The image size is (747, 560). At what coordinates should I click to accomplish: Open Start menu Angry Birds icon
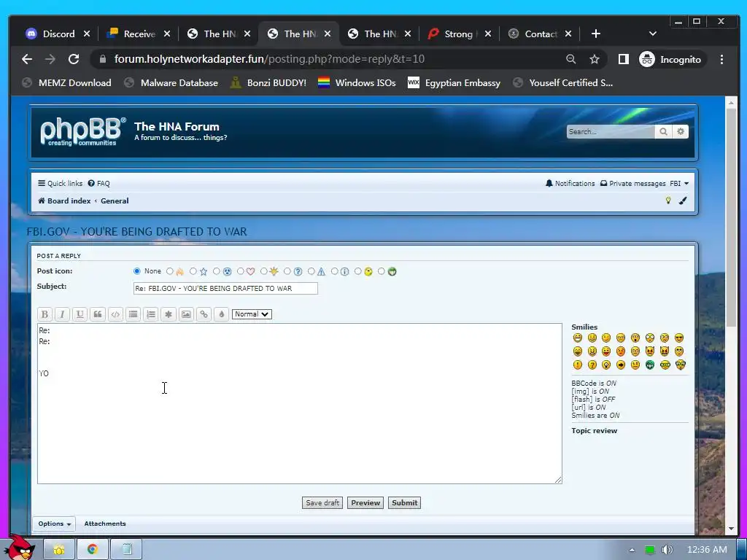[x=21, y=548]
